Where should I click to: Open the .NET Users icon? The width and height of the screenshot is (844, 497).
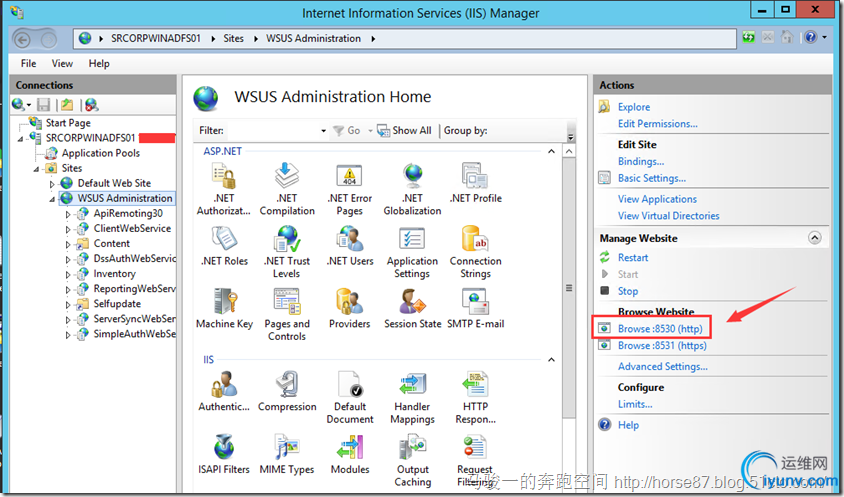tap(349, 240)
